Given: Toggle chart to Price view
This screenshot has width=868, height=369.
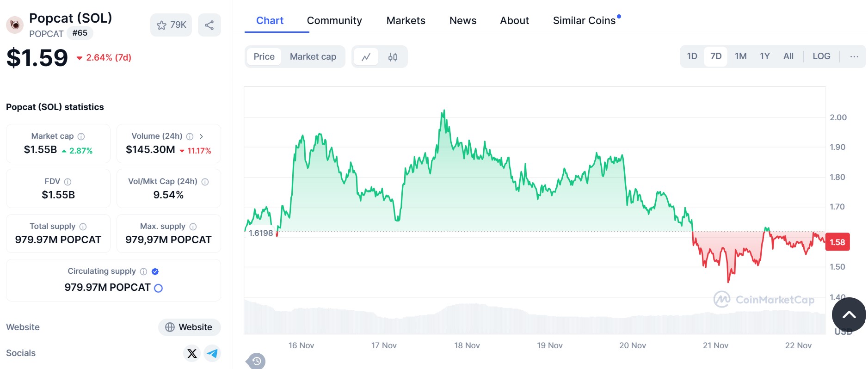Looking at the screenshot, I should point(264,57).
